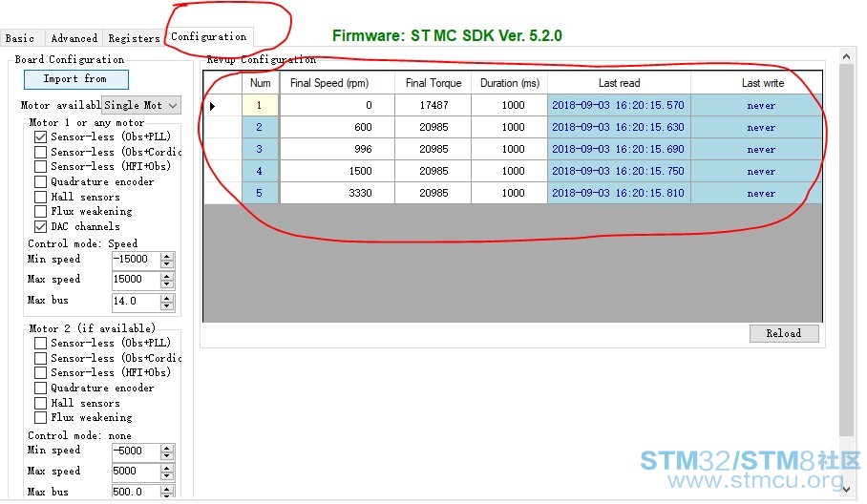
Task: Click scrollbar down arrow at right edge
Action: [x=846, y=489]
